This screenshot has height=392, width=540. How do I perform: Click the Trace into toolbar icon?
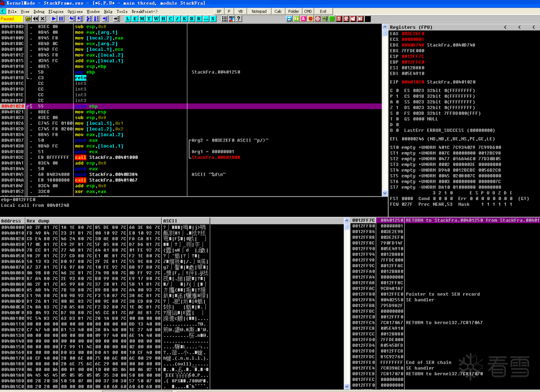pyautogui.click(x=89, y=19)
